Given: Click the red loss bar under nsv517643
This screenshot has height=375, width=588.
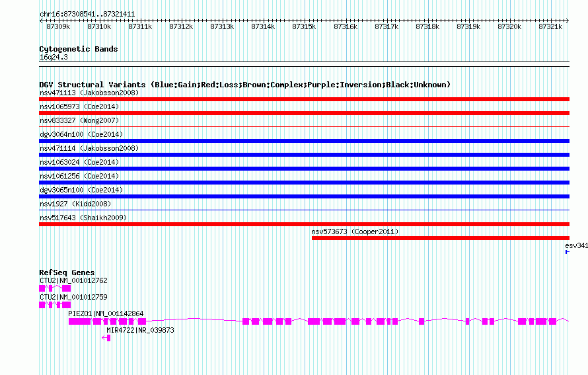Looking at the screenshot, I should pyautogui.click(x=304, y=224).
